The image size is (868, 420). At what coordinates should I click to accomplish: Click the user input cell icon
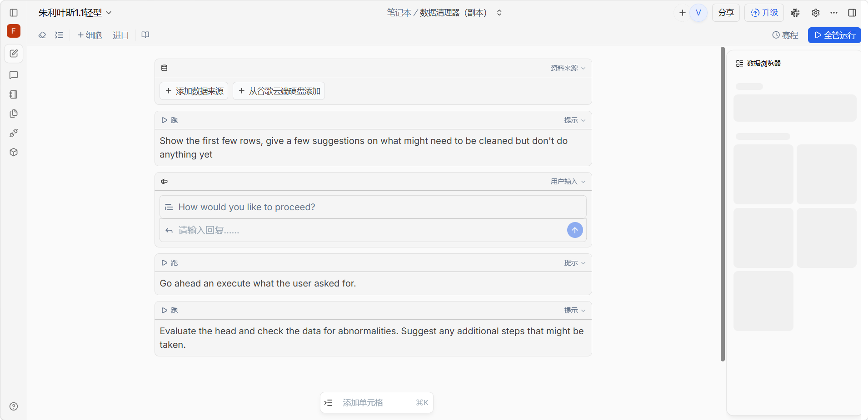pyautogui.click(x=165, y=181)
